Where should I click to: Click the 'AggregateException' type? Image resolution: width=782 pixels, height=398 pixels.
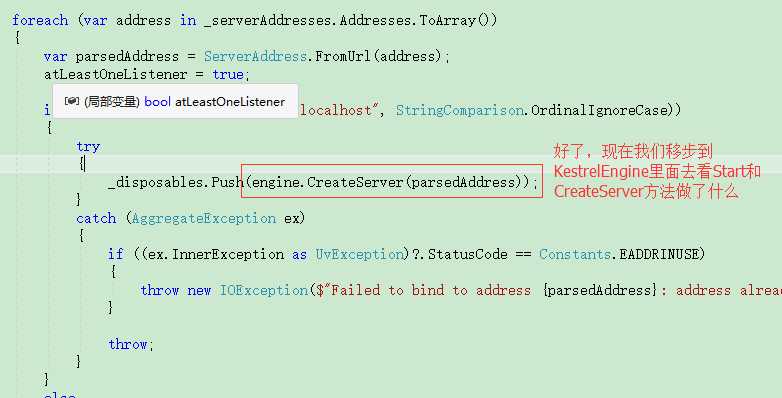point(204,218)
